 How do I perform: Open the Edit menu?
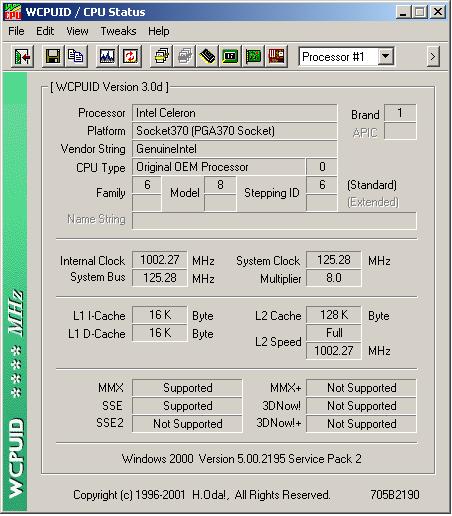click(x=45, y=31)
